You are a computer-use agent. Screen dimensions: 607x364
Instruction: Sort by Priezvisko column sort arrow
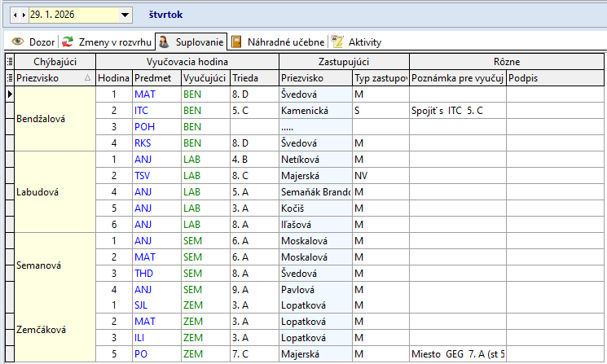point(87,78)
